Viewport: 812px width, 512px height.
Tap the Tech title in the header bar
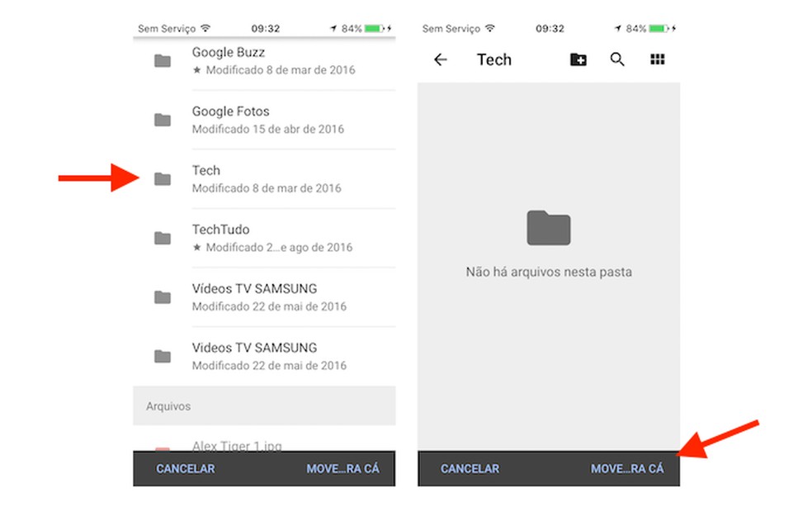click(x=494, y=59)
